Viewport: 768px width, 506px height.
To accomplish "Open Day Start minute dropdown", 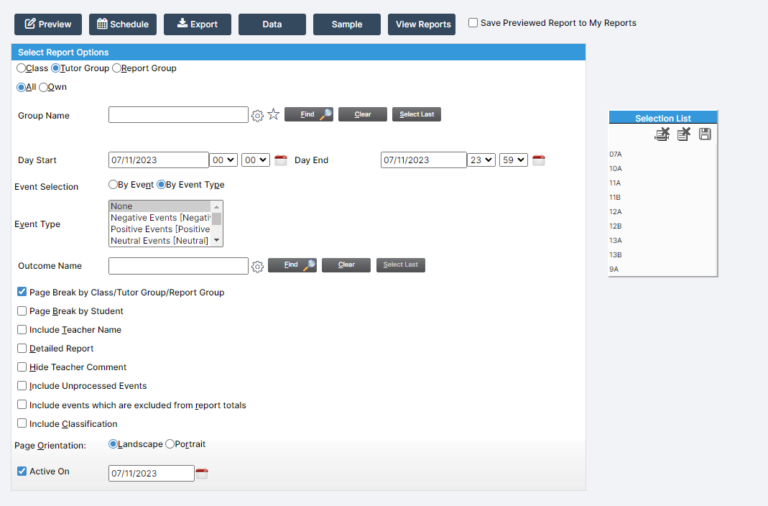I will (255, 160).
